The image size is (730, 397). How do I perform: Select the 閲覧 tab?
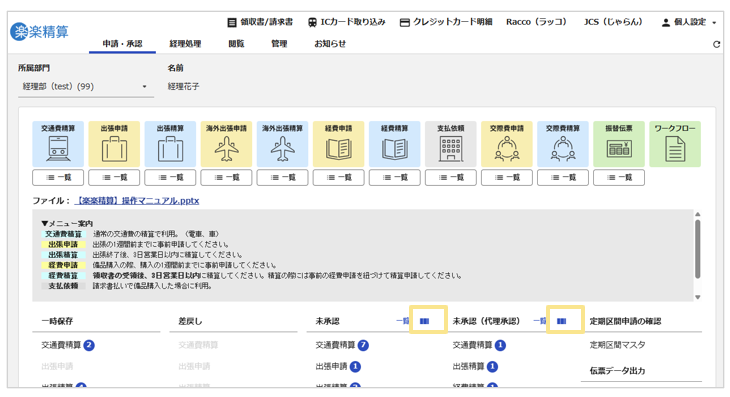click(236, 44)
